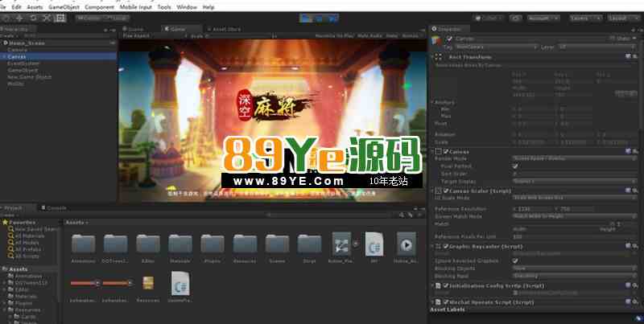Select the Move tool in the toolbar

pos(19,18)
